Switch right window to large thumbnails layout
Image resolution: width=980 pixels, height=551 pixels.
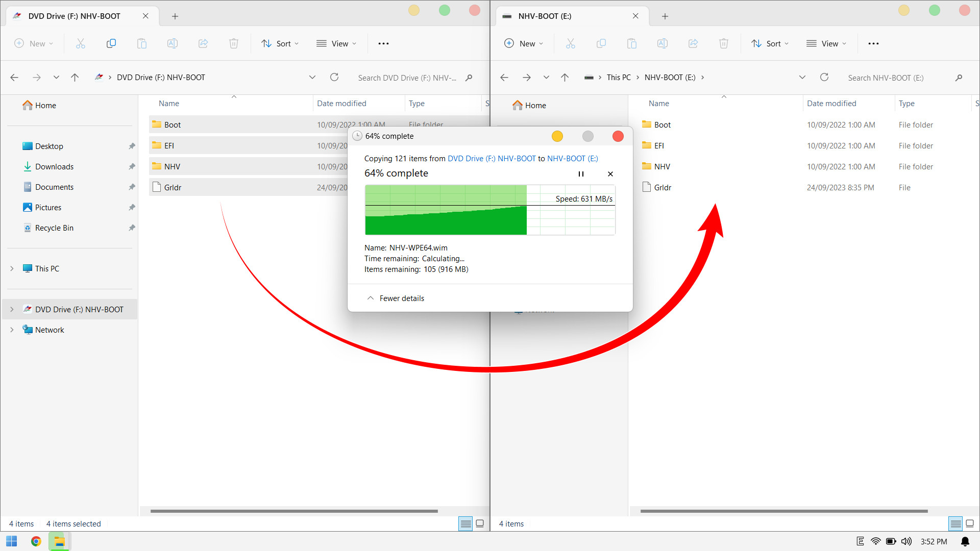click(x=970, y=523)
